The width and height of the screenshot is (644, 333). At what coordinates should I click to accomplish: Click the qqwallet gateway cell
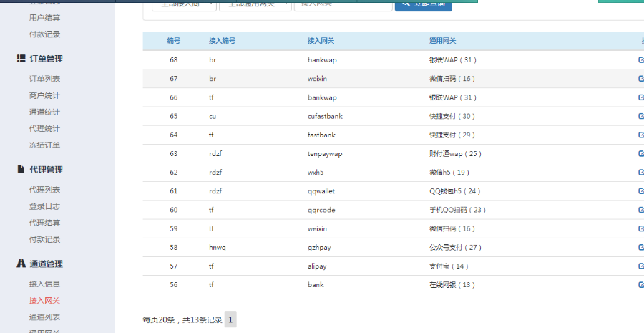coord(321,191)
